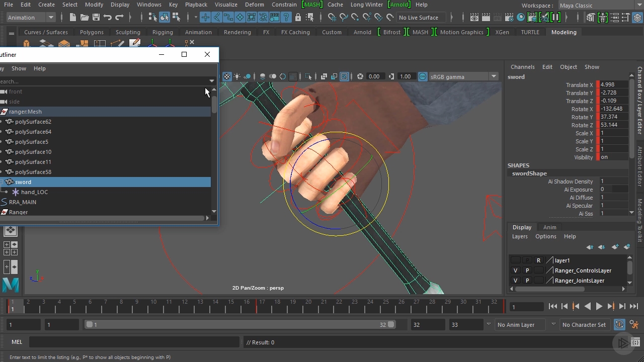Open the Playback menu
Viewport: 644px width, 362px height.
coord(196,5)
